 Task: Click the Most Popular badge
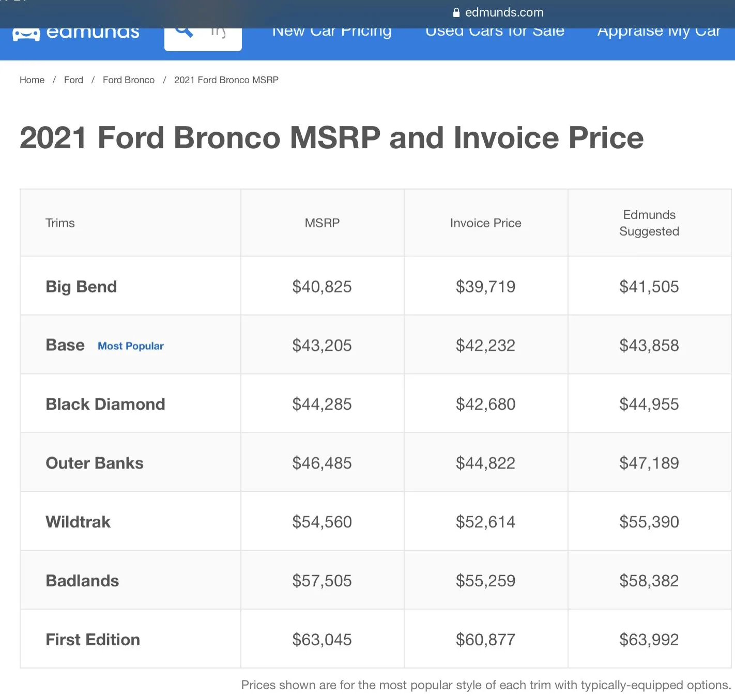pos(131,346)
